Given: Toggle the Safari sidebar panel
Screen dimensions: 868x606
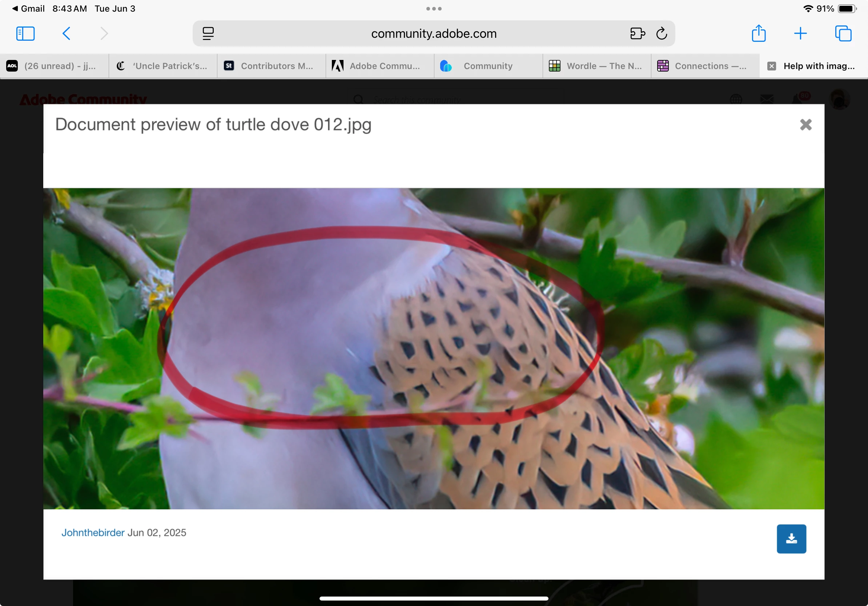Looking at the screenshot, I should point(25,34).
